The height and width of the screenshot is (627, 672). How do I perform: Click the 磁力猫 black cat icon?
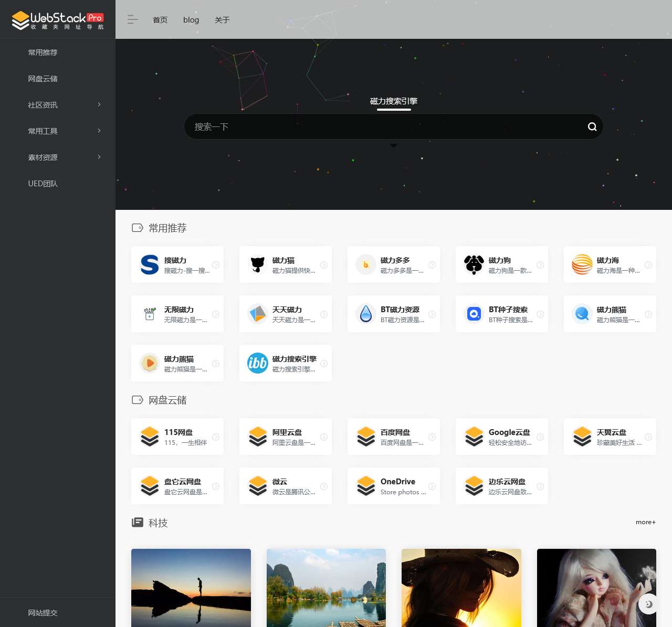(258, 264)
